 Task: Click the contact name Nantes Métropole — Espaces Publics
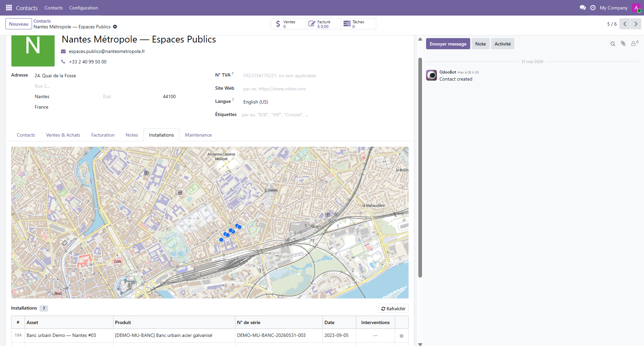139,39
